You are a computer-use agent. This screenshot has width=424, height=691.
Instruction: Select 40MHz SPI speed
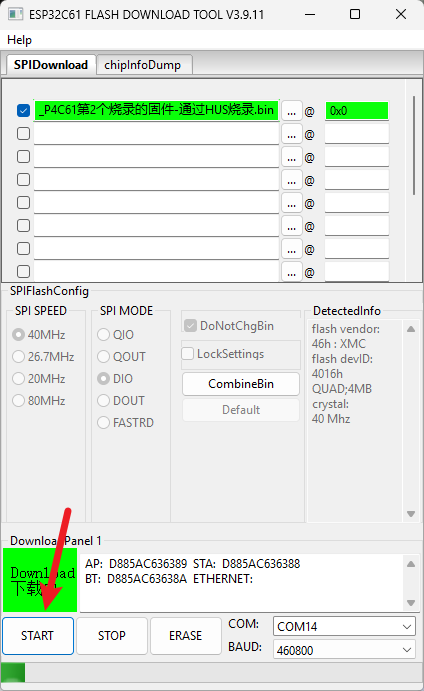(x=39, y=335)
